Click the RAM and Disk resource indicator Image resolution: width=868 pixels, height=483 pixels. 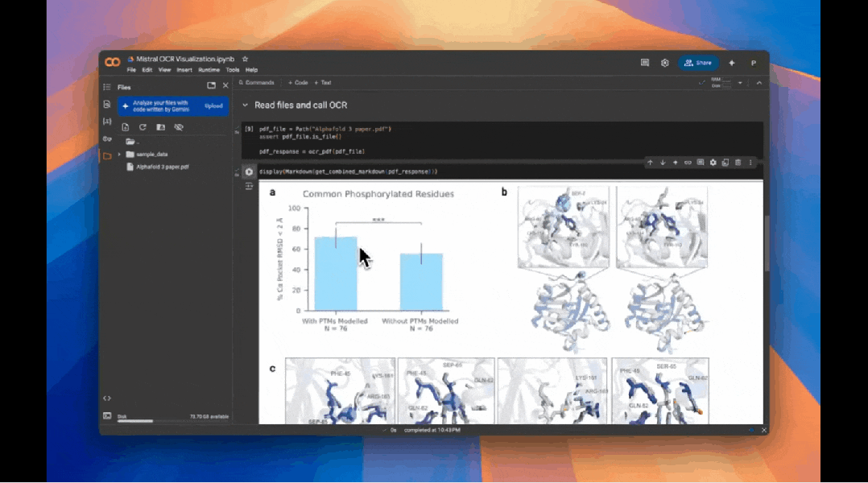pos(721,83)
